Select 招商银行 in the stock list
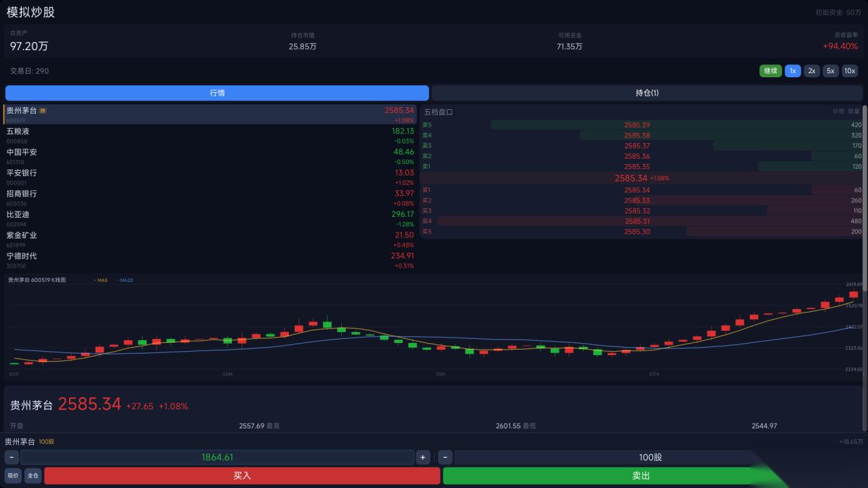The image size is (868, 488). [210, 198]
